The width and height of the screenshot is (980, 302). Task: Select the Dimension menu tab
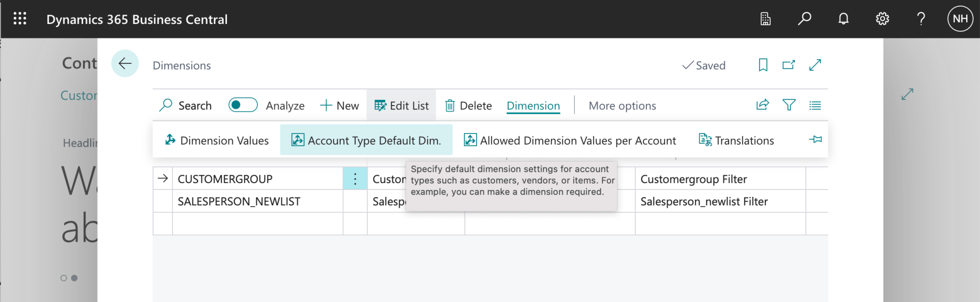[533, 106]
